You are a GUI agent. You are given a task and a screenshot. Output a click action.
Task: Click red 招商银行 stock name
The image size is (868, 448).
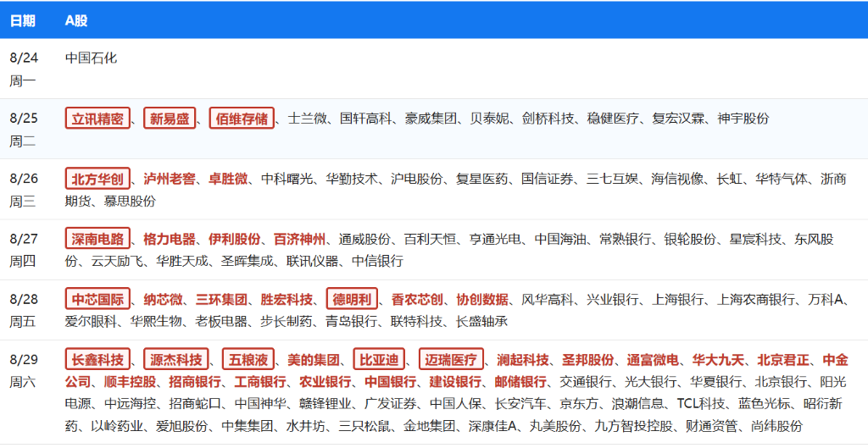coord(196,382)
